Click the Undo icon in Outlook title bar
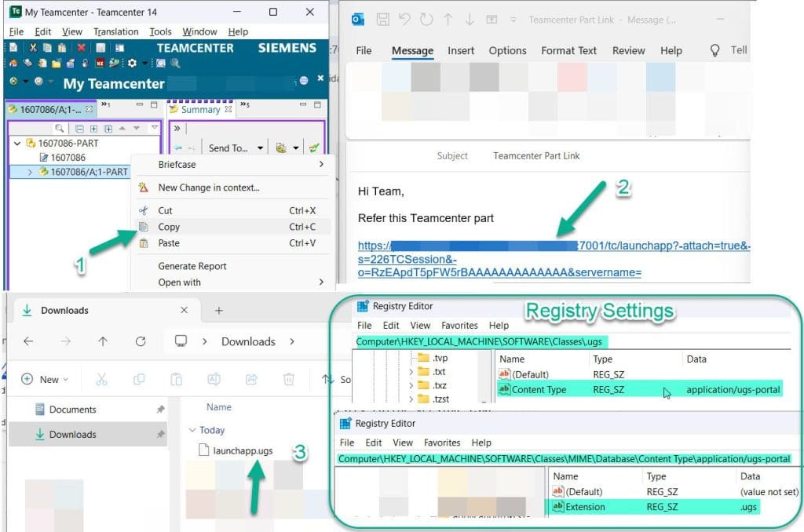 (x=404, y=20)
